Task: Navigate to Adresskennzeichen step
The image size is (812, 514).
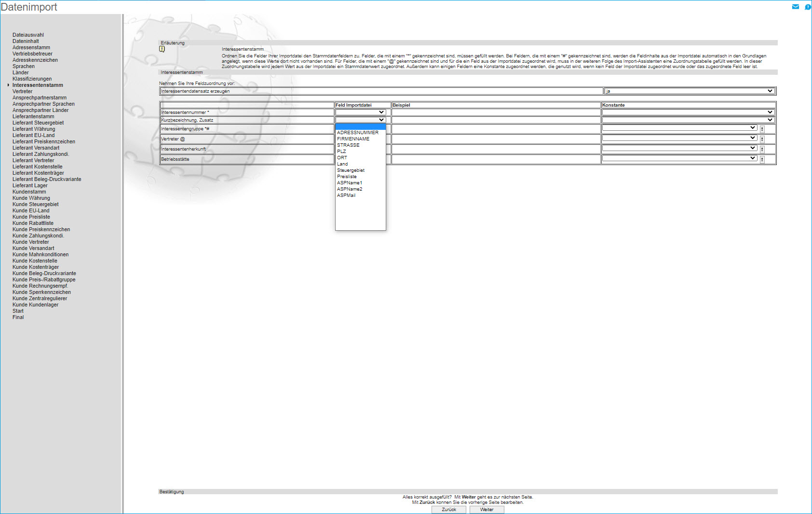Action: [35, 60]
